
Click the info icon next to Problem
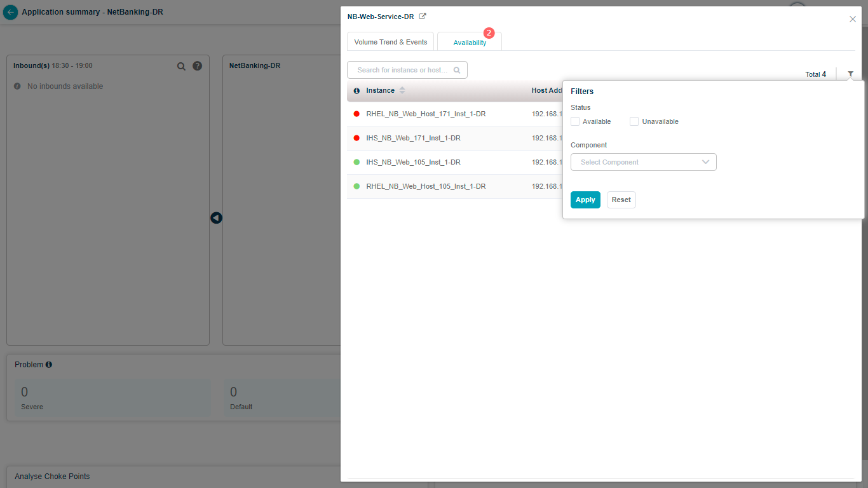pyautogui.click(x=49, y=365)
